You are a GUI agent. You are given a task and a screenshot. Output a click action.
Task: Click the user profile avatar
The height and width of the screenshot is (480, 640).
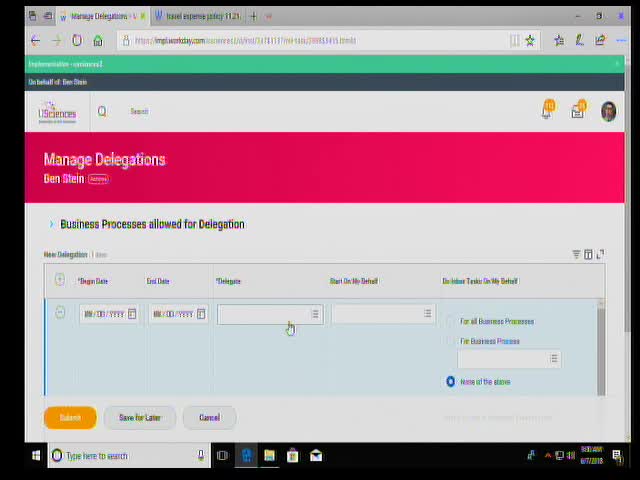(x=608, y=111)
